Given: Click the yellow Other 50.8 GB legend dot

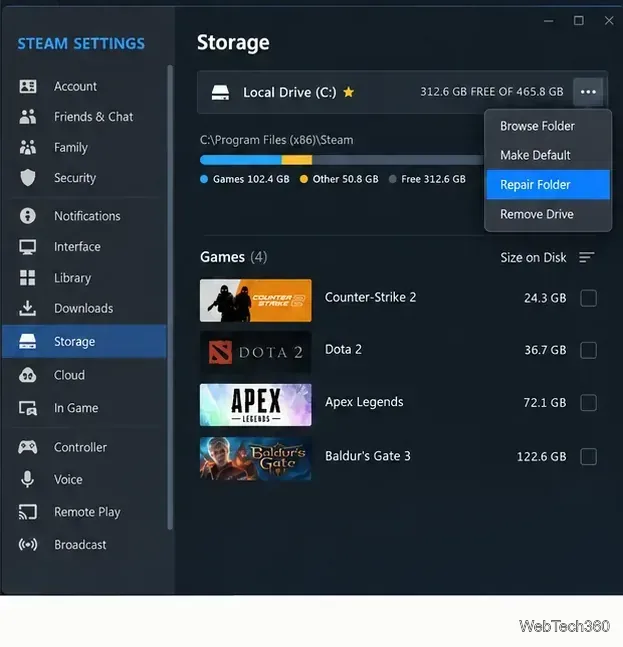Looking at the screenshot, I should pyautogui.click(x=304, y=179).
